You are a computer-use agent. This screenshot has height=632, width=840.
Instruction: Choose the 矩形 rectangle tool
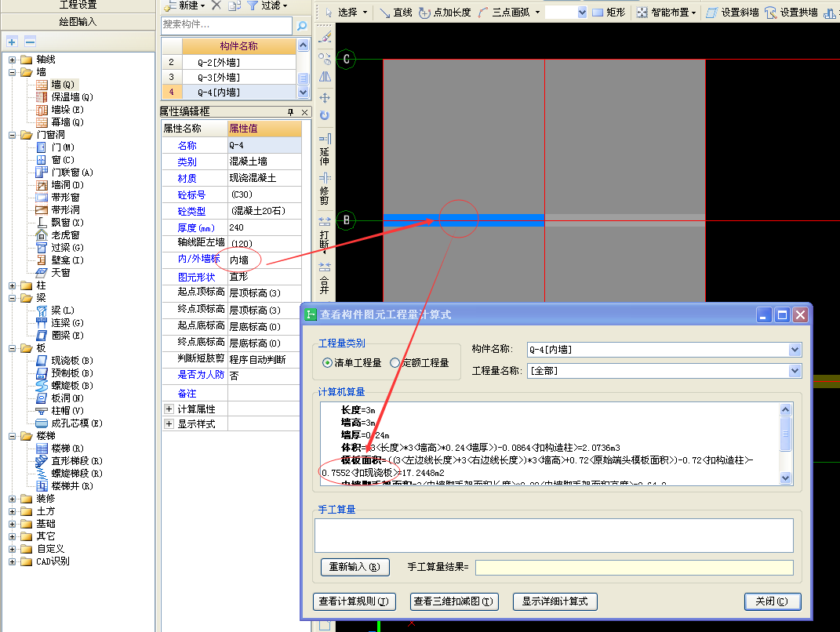coord(609,13)
